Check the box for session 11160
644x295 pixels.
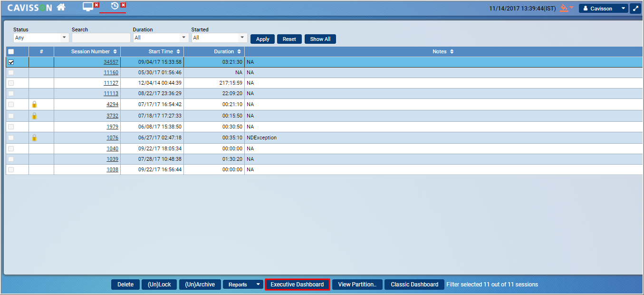point(11,72)
